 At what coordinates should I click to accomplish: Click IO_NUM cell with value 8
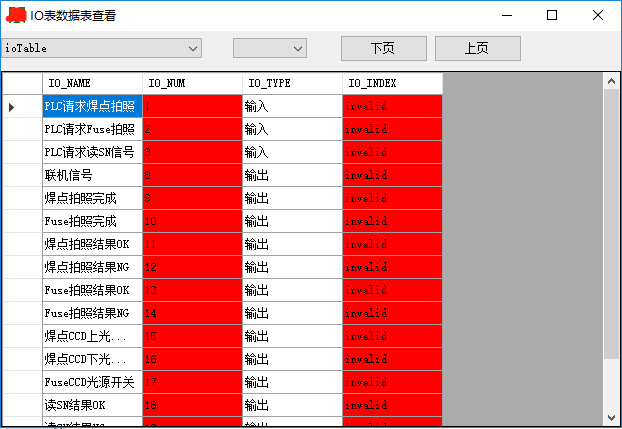tap(192, 175)
